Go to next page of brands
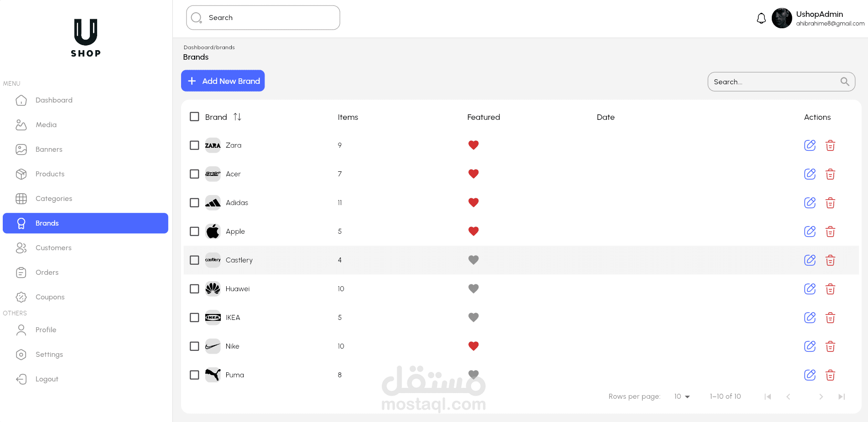The height and width of the screenshot is (422, 868). [821, 396]
